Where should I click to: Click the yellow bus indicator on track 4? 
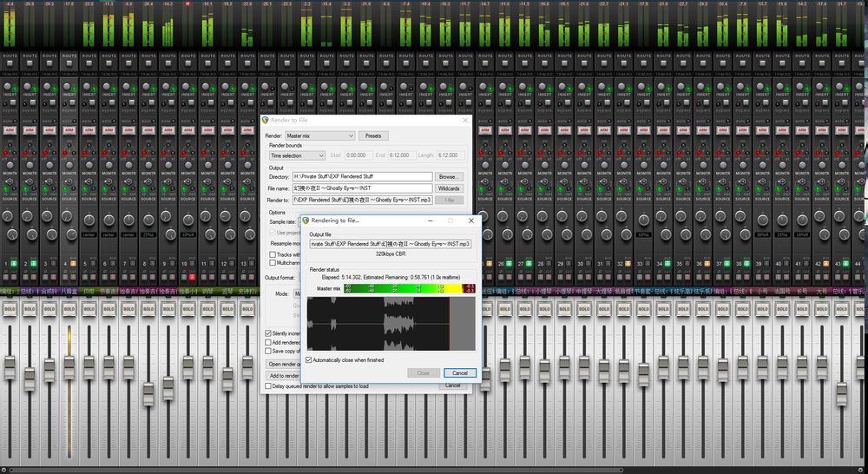pos(73,263)
